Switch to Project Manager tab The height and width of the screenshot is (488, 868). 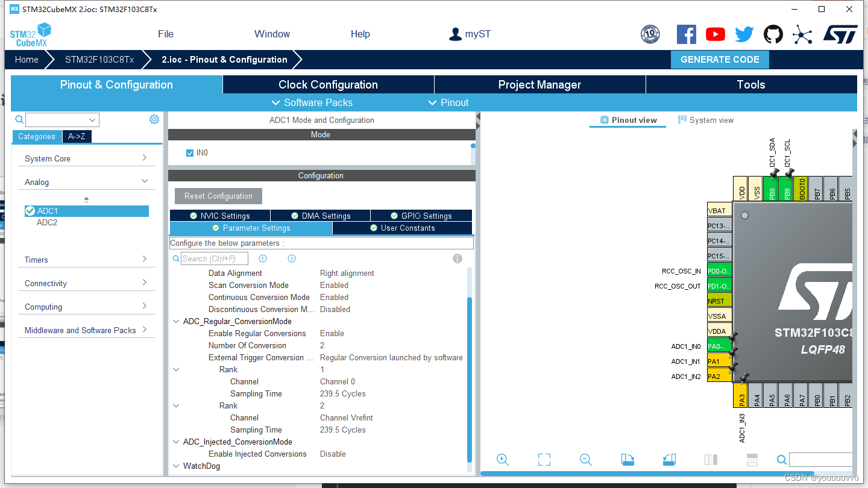click(x=540, y=85)
